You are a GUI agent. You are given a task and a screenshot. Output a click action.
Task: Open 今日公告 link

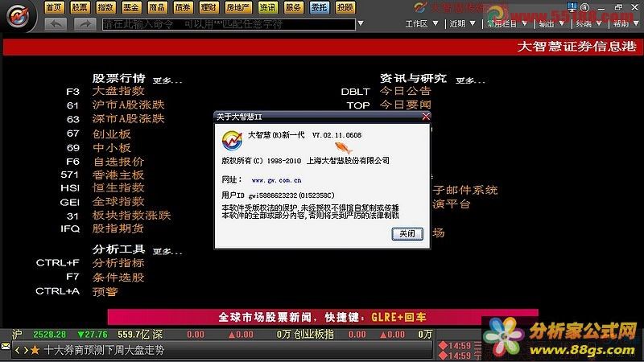click(x=406, y=91)
